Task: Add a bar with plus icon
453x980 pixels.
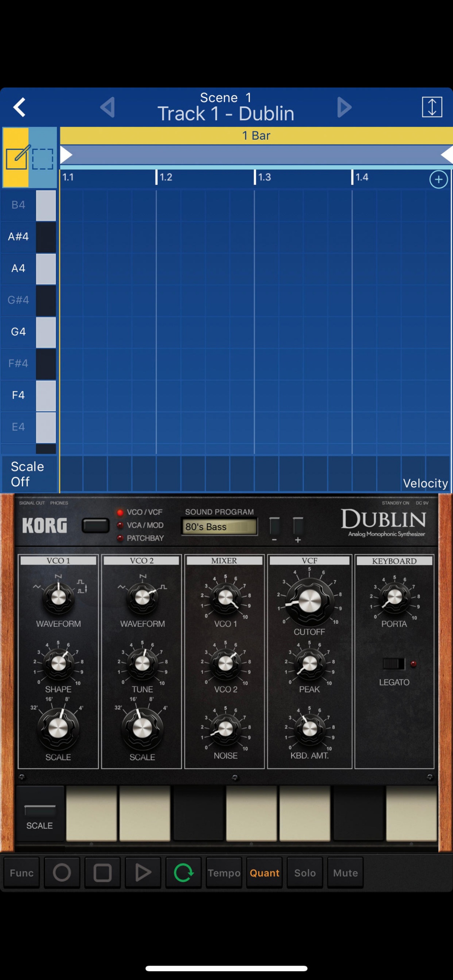Action: 438,179
